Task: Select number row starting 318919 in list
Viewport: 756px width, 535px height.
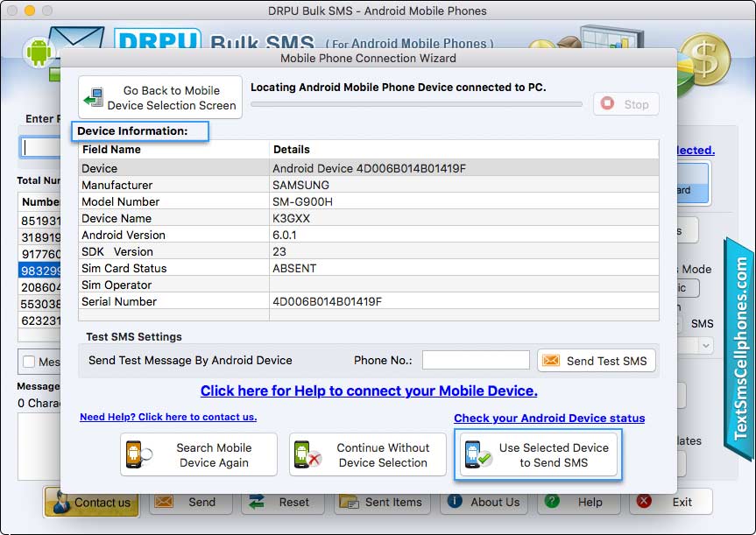Action: [x=39, y=237]
